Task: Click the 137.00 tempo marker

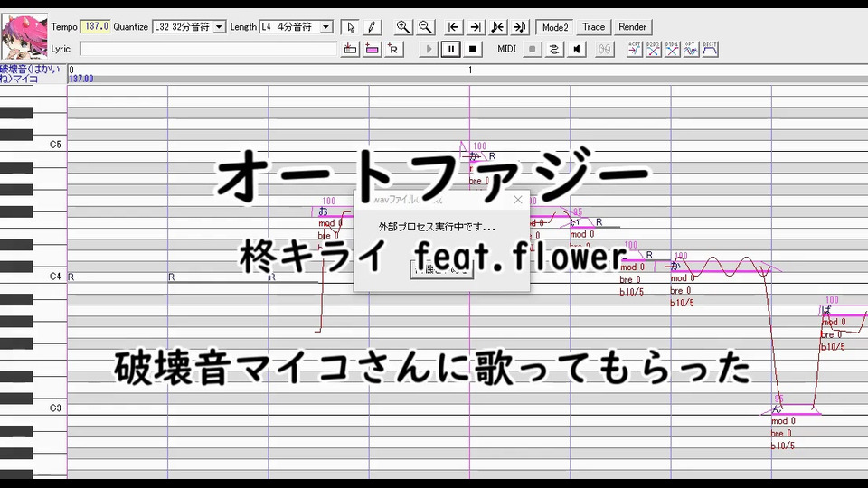Action: 81,80
